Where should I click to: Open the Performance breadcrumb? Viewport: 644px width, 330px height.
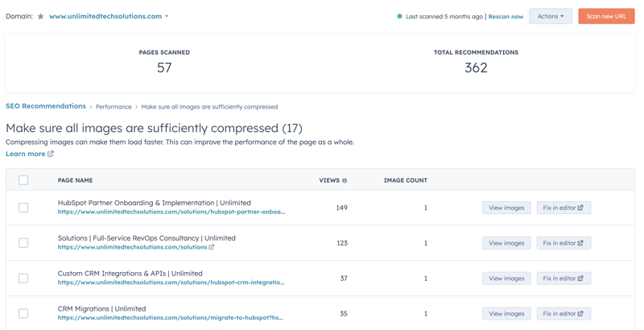(114, 107)
